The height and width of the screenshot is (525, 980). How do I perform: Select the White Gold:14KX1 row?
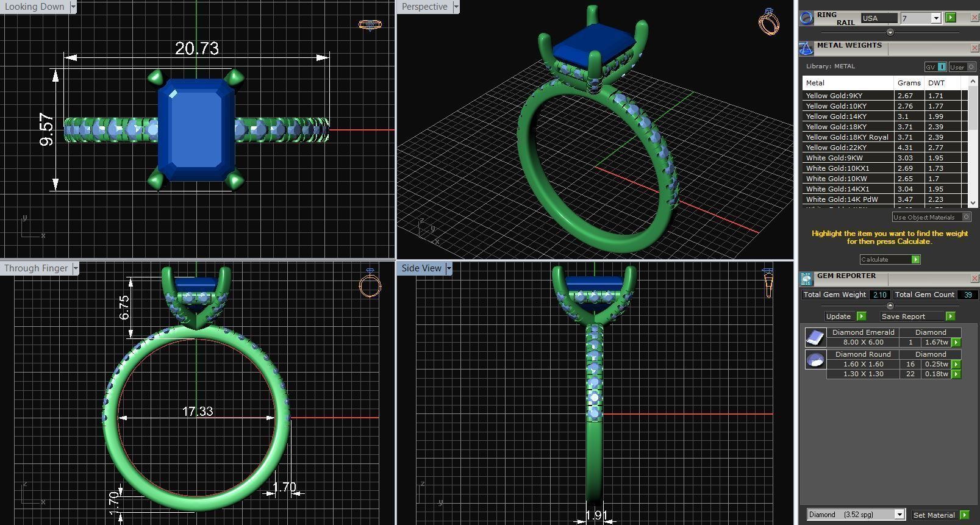[x=885, y=189]
